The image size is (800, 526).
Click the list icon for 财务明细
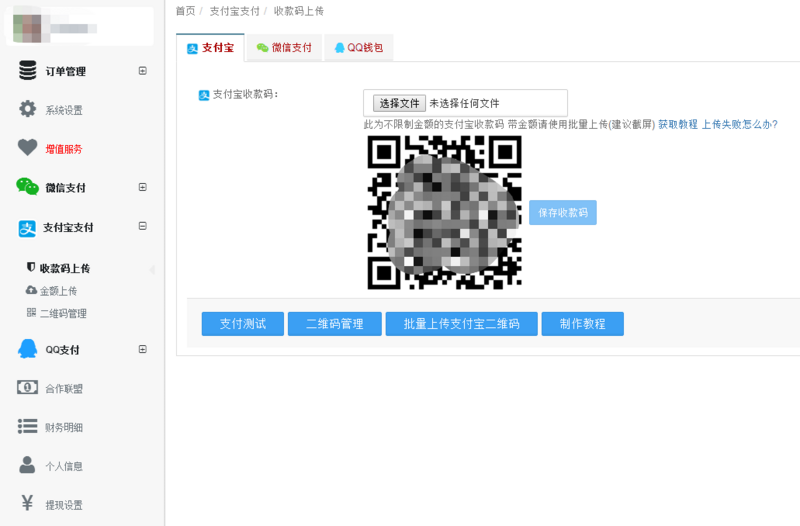click(x=28, y=427)
